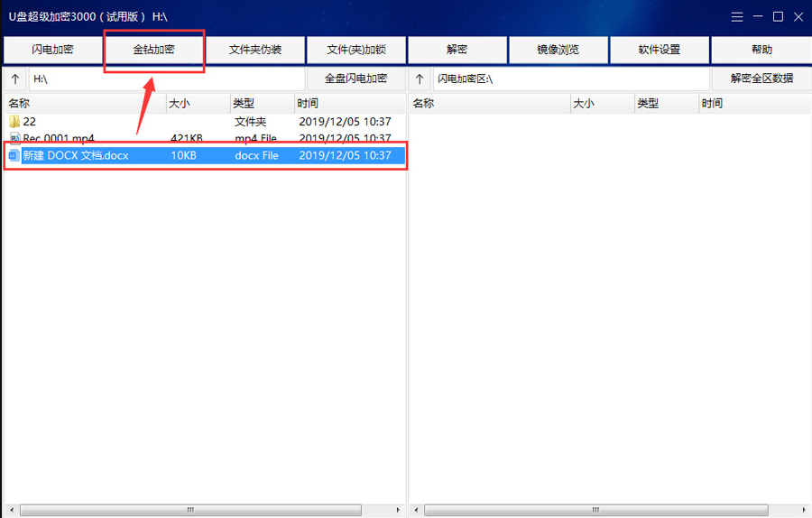Go up one level in 闪电加密区 pane
Viewport: 812px width, 518px height.
(x=420, y=79)
